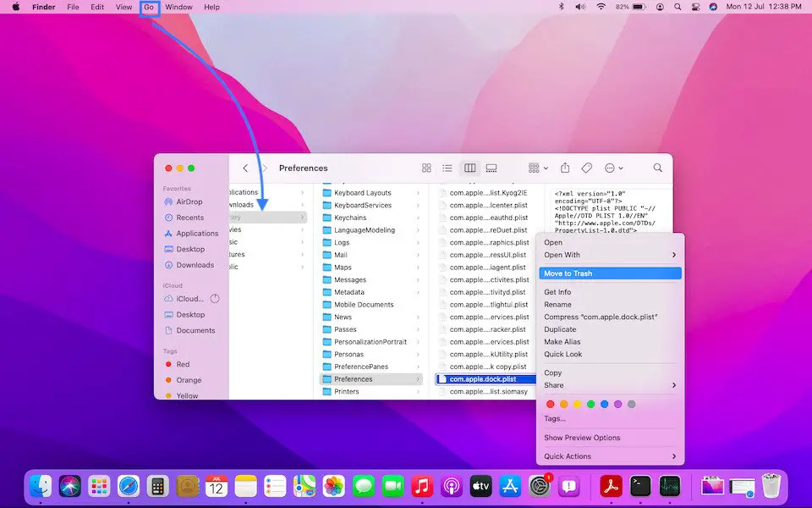The width and height of the screenshot is (812, 508).
Task: Select Get Info from context menu
Action: point(557,292)
